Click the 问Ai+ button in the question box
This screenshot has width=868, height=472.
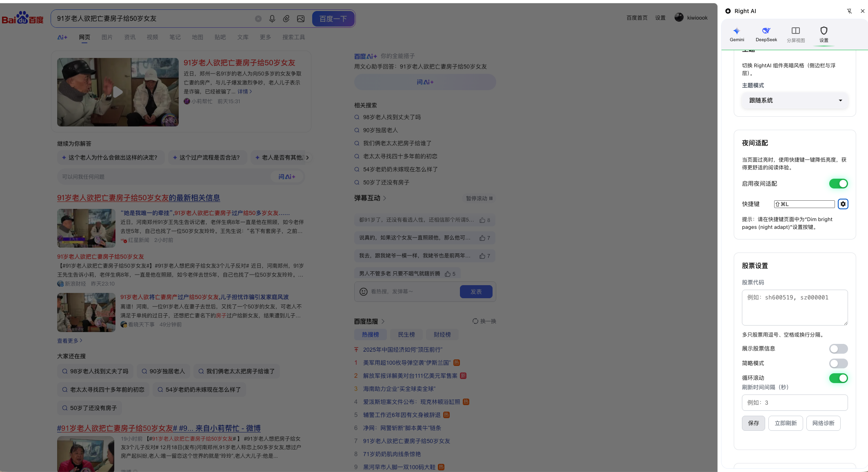click(286, 177)
